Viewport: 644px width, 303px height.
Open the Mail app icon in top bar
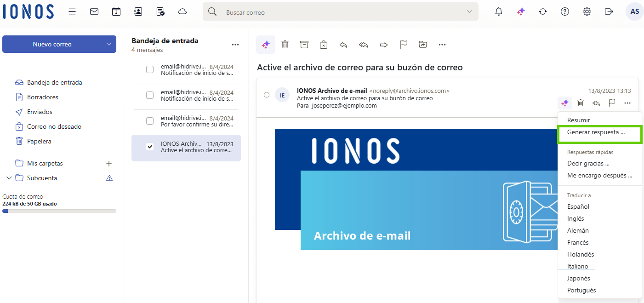click(x=94, y=11)
